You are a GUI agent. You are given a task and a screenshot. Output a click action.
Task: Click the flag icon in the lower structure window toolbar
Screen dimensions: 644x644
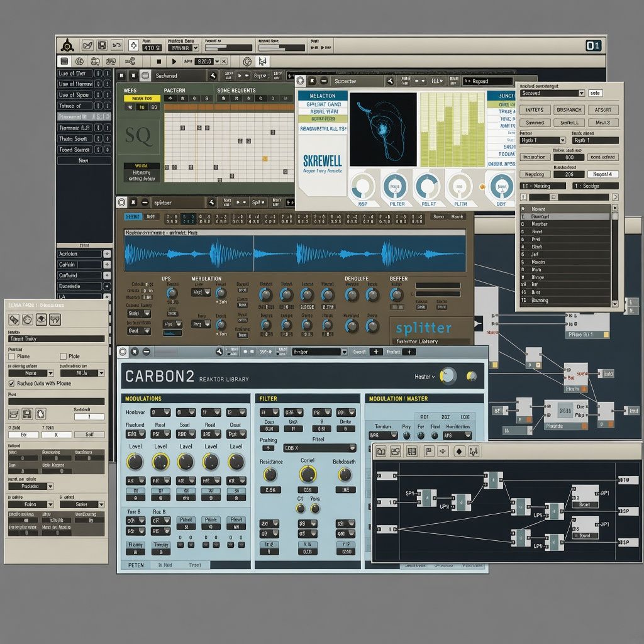[x=429, y=452]
